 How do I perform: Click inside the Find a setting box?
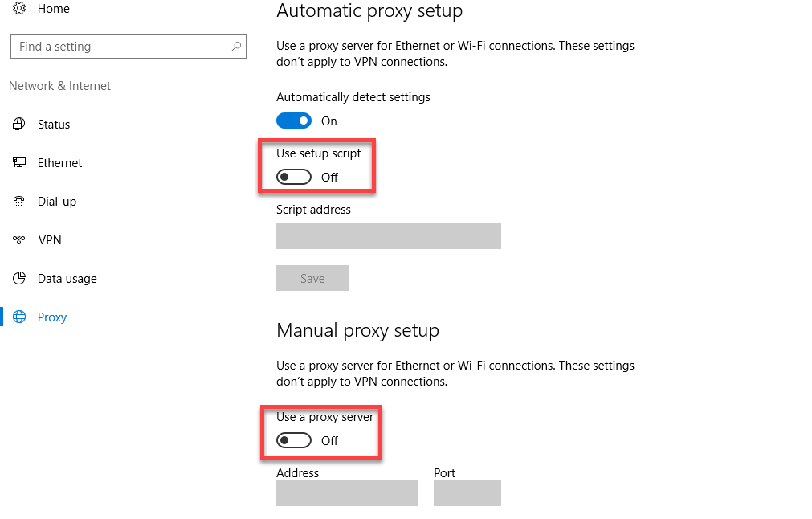pyautogui.click(x=120, y=46)
